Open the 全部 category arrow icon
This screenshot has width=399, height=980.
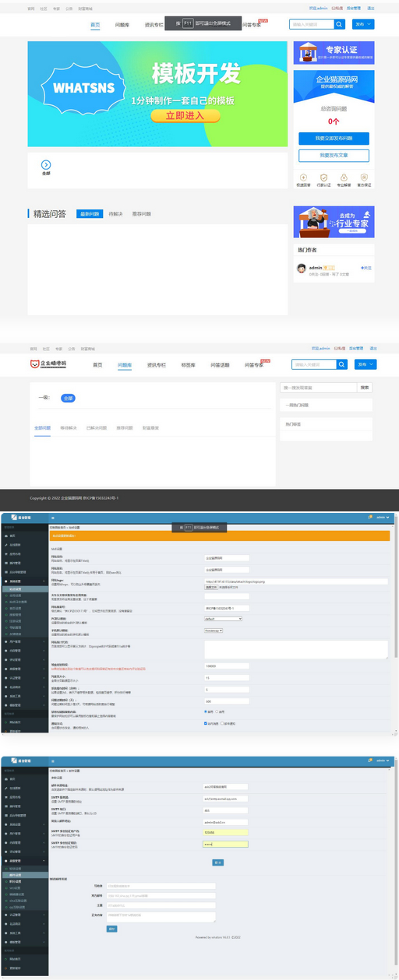[46, 164]
